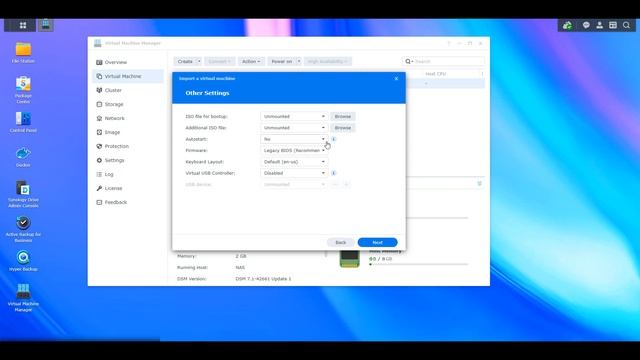Click Browse for ISO file for bootup
Image resolution: width=640 pixels, height=360 pixels.
342,116
